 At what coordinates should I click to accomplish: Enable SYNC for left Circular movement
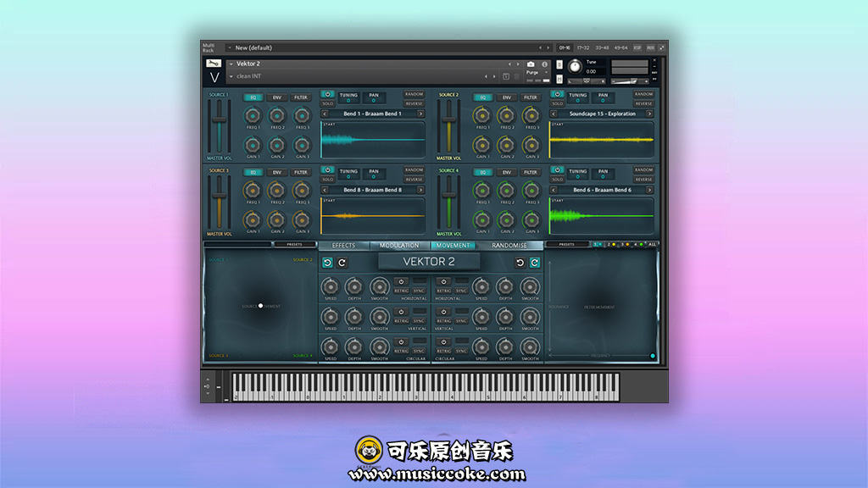click(419, 351)
